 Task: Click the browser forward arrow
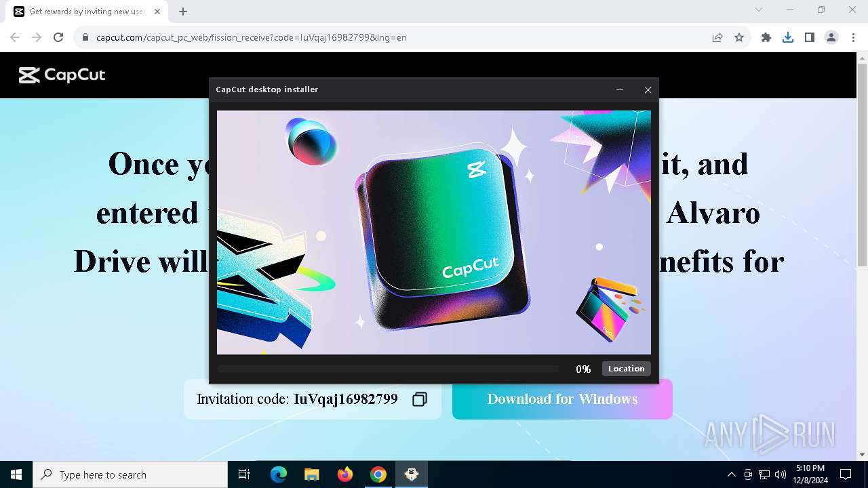(37, 37)
